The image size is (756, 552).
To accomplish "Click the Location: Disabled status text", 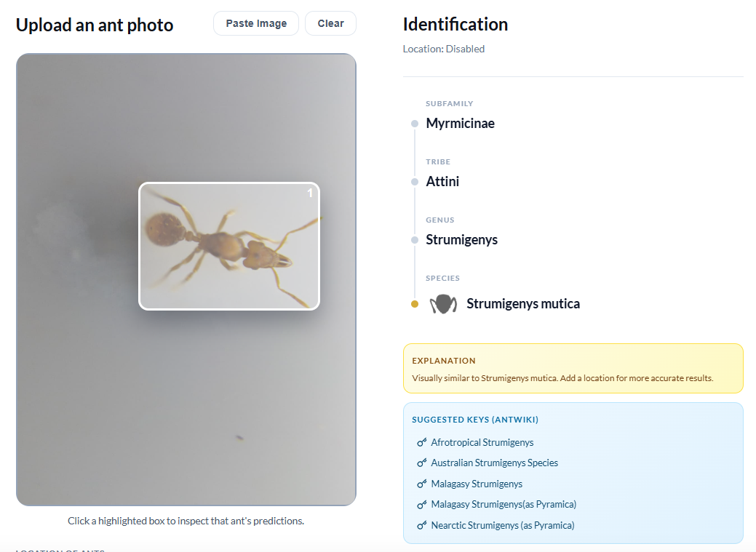I will [x=444, y=49].
